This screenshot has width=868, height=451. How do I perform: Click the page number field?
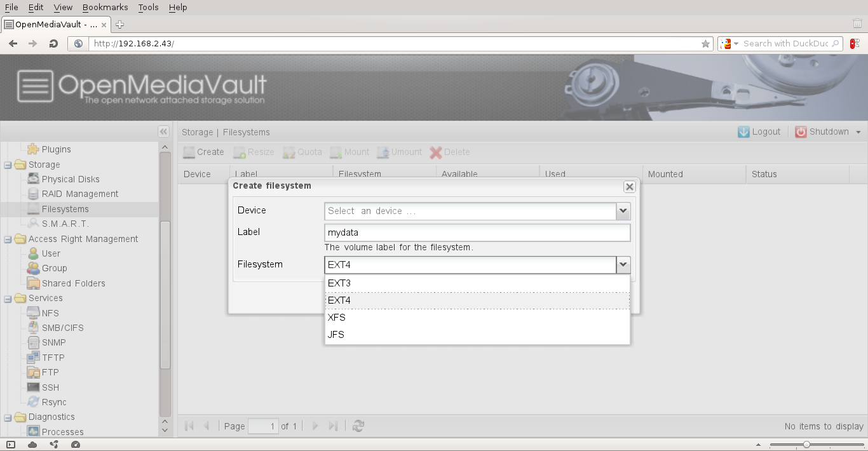(263, 426)
